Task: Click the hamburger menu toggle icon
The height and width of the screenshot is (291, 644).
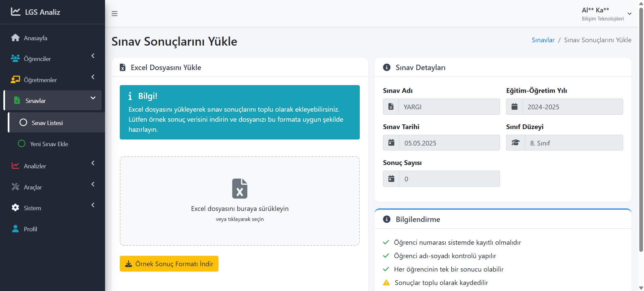Action: [x=114, y=14]
